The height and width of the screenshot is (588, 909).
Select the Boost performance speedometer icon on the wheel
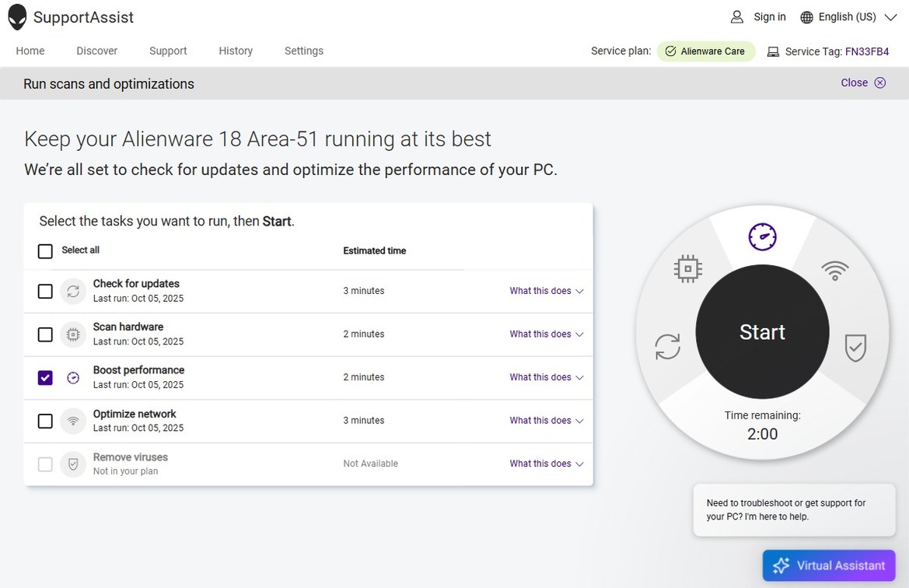pos(762,236)
